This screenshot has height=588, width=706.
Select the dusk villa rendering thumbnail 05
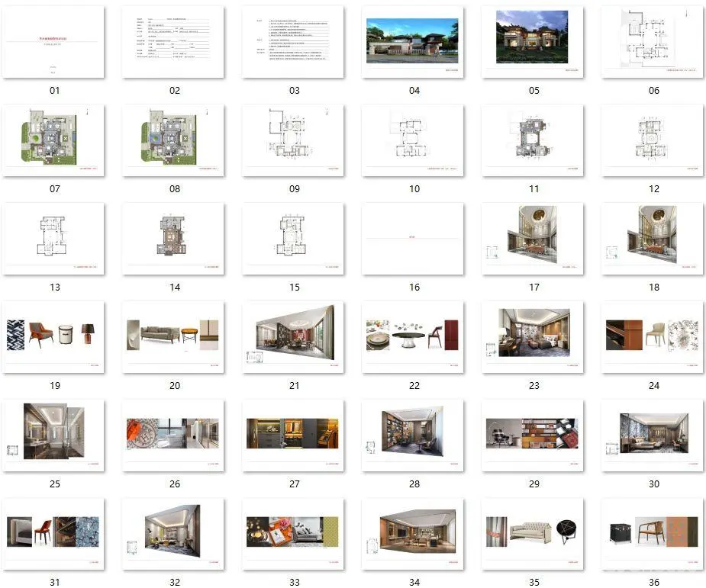click(534, 42)
